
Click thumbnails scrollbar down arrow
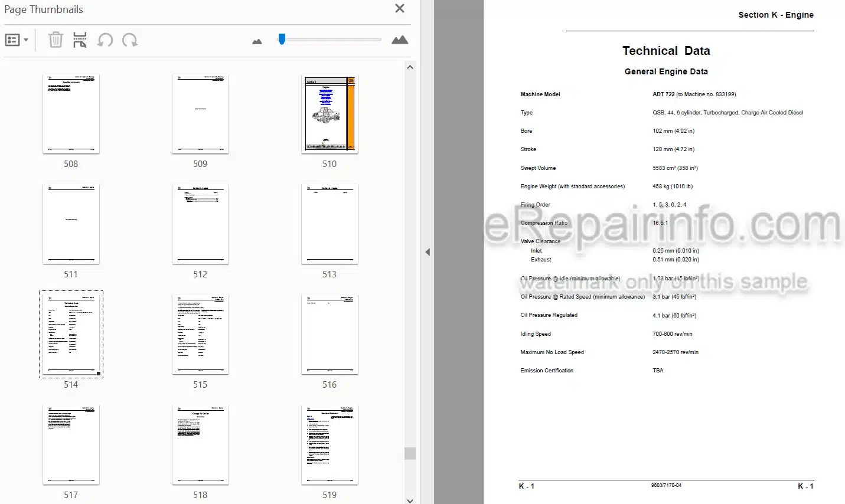pos(410,500)
